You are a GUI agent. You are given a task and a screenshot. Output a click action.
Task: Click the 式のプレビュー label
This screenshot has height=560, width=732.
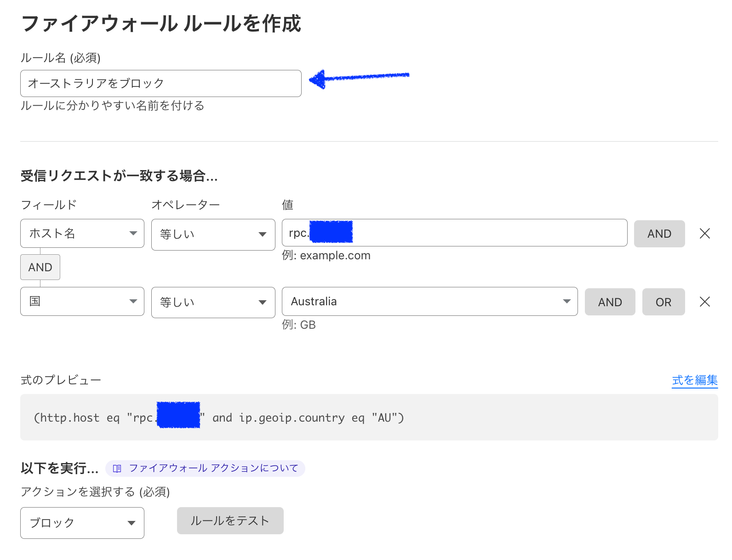coord(61,380)
